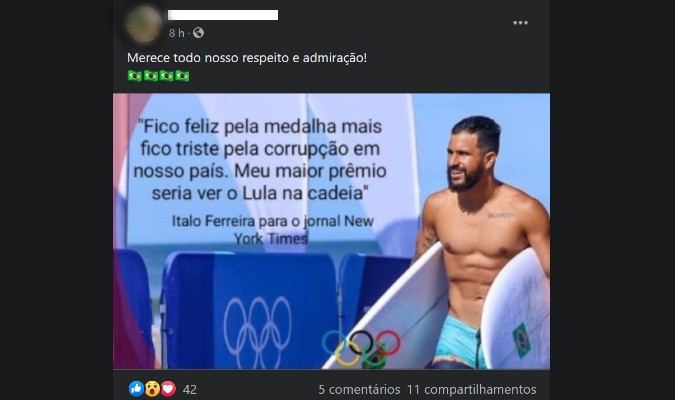This screenshot has height=400, width=675.
Task: Click the yellow Wow reaction emoji
Action: click(152, 389)
